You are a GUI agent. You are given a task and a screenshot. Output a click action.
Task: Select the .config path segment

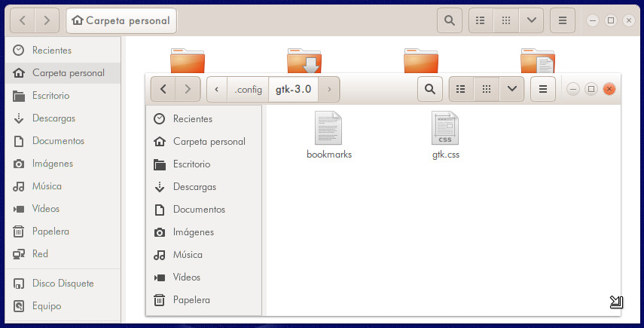(x=248, y=89)
